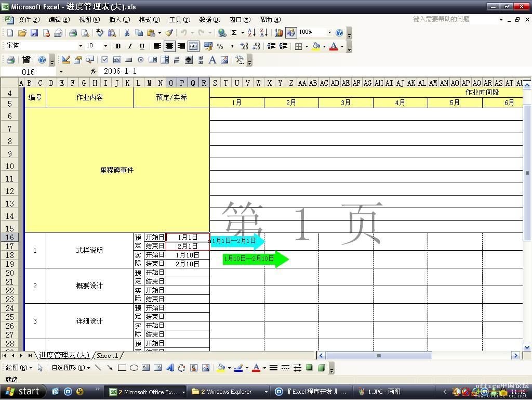Screen dimensions: 532x400
Task: Sort descending Z to A
Action: click(x=263, y=33)
